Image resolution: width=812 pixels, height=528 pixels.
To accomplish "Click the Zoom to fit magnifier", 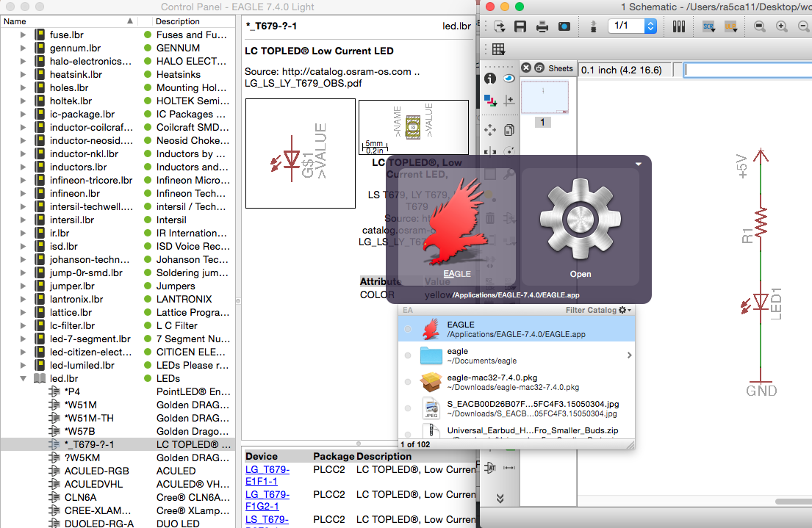I will (760, 26).
